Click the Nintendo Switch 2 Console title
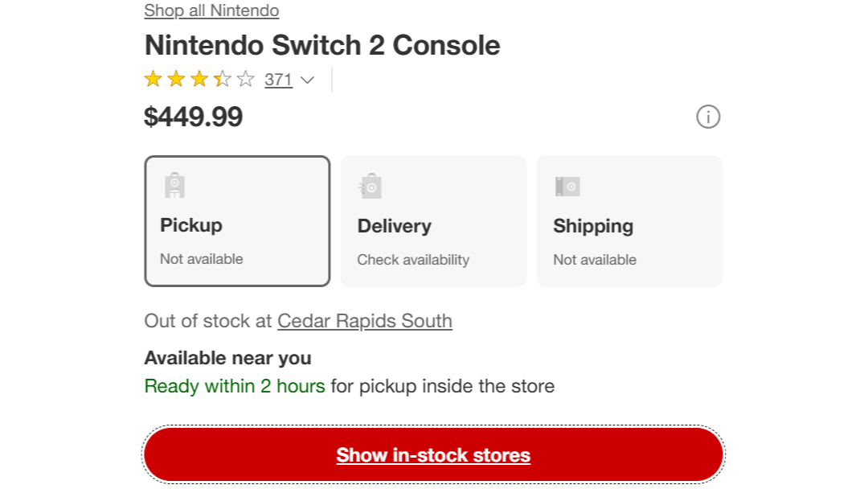This screenshot has width=868, height=489. click(x=321, y=46)
